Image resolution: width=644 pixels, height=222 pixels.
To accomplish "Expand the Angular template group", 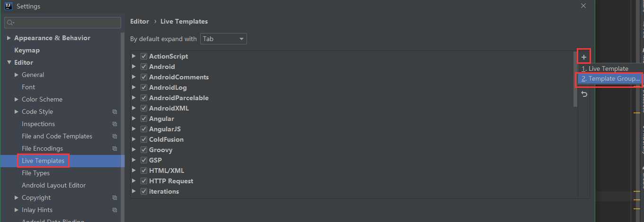I will (x=134, y=119).
